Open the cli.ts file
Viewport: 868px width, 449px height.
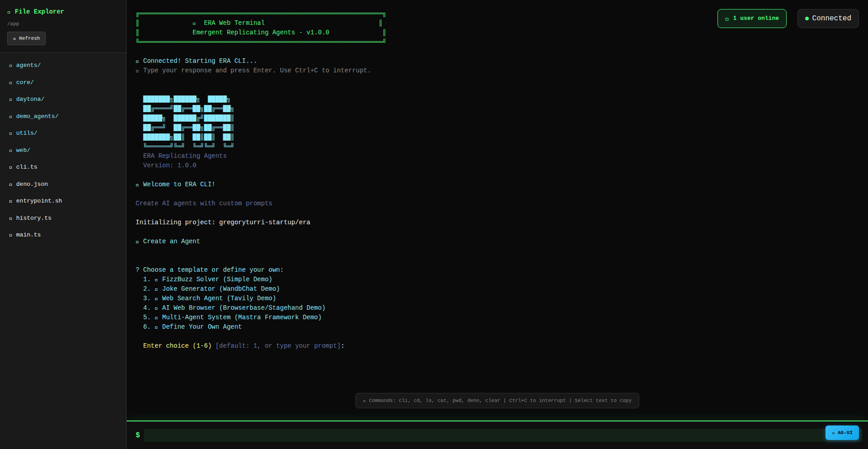(27, 167)
